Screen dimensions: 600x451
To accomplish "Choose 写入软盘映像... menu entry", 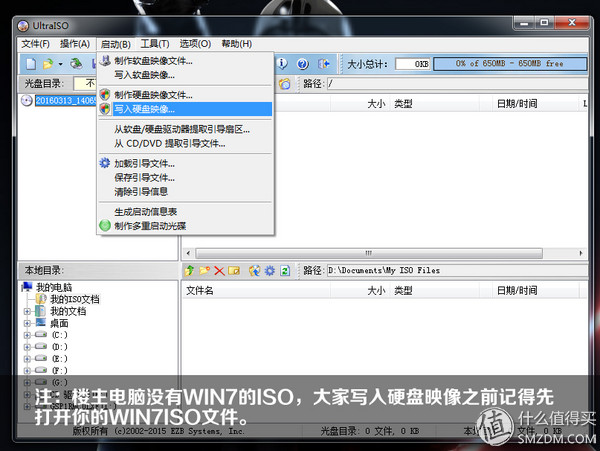I will [x=186, y=75].
